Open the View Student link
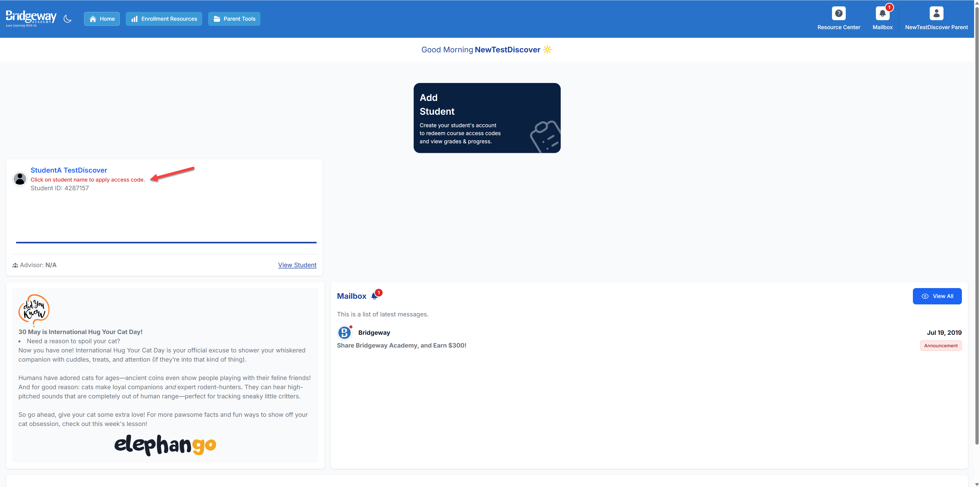Viewport: 980px width, 487px height. point(297,265)
